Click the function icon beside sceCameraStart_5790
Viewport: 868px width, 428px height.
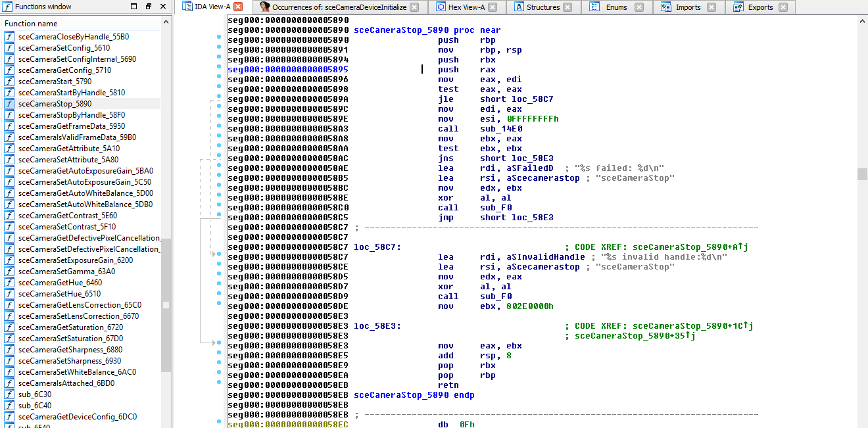coord(9,82)
